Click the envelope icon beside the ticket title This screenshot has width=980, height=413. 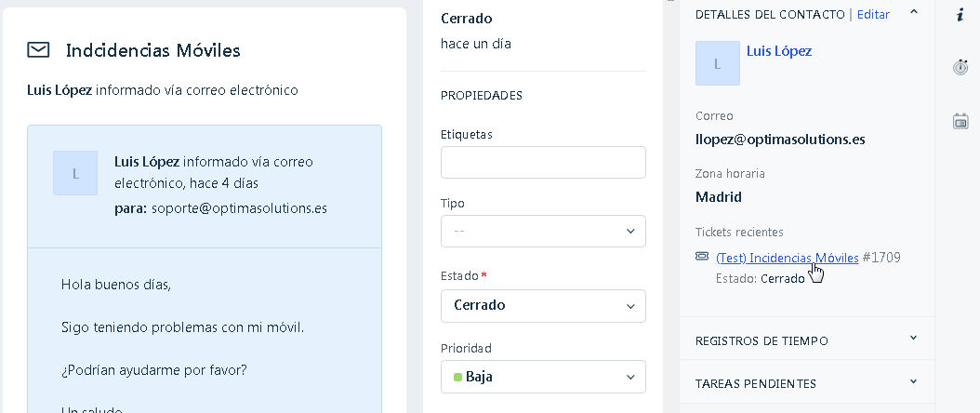tap(38, 50)
